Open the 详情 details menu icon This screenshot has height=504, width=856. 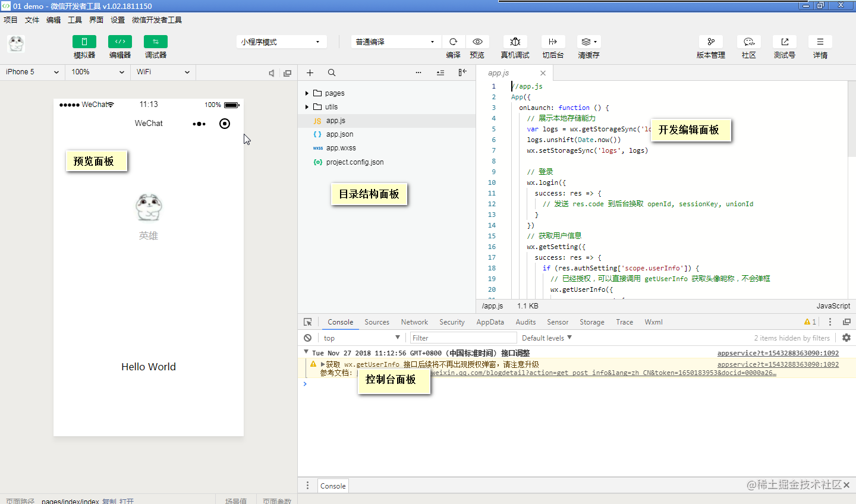click(820, 42)
